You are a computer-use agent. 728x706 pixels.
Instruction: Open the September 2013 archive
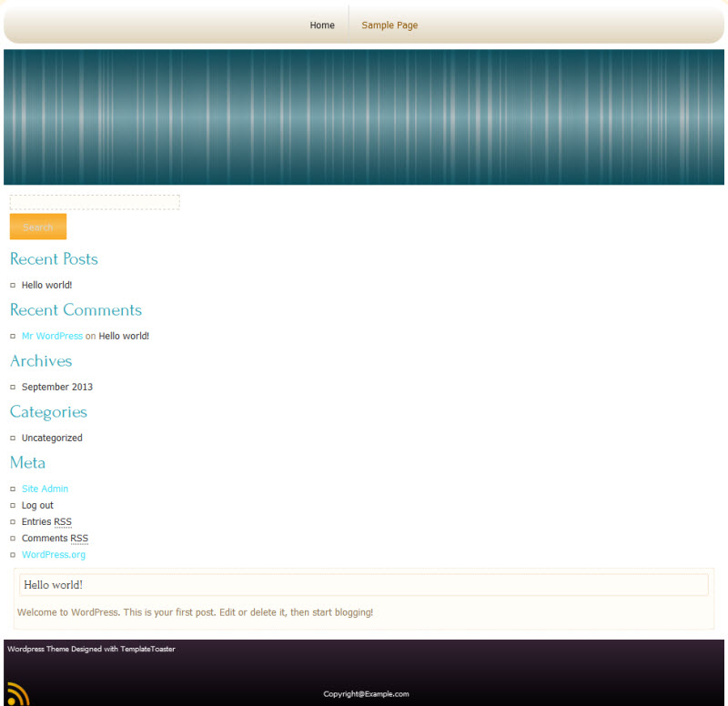pyautogui.click(x=57, y=387)
